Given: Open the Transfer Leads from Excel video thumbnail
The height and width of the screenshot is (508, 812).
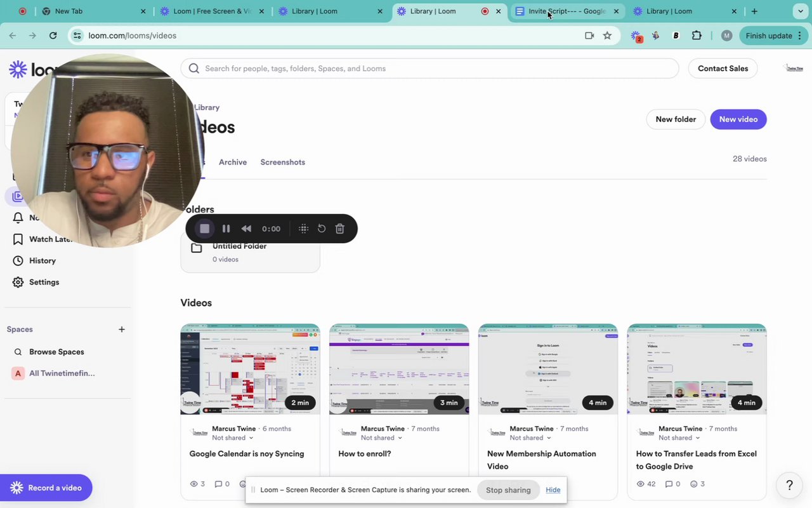Looking at the screenshot, I should click(697, 369).
